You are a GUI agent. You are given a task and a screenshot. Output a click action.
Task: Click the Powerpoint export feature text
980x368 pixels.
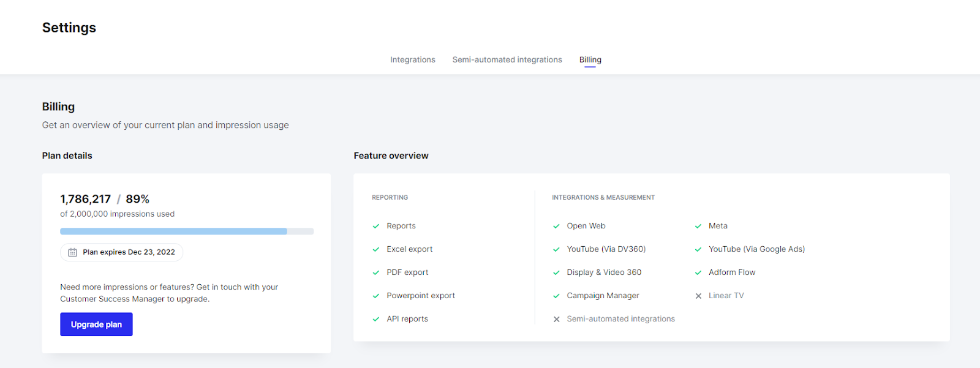click(421, 296)
